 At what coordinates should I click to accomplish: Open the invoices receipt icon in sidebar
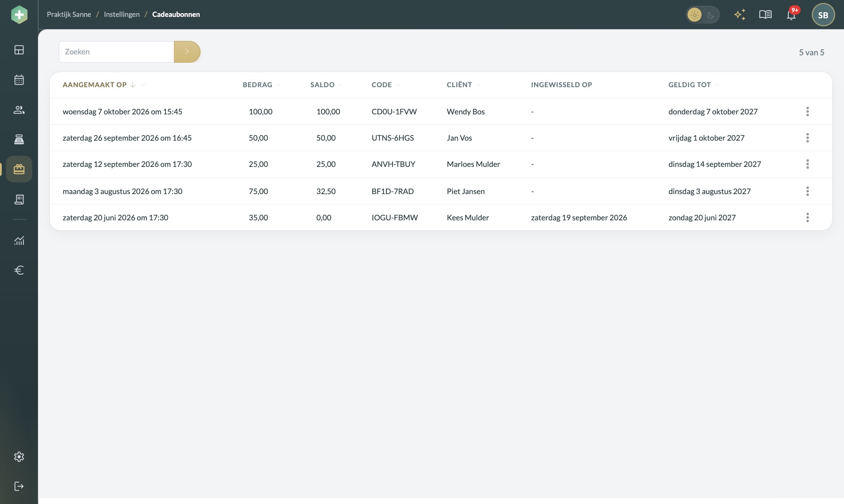point(19,199)
